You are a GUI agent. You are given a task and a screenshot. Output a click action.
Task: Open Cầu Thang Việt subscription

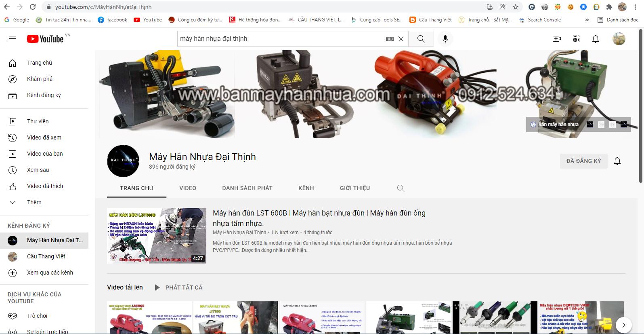44,256
